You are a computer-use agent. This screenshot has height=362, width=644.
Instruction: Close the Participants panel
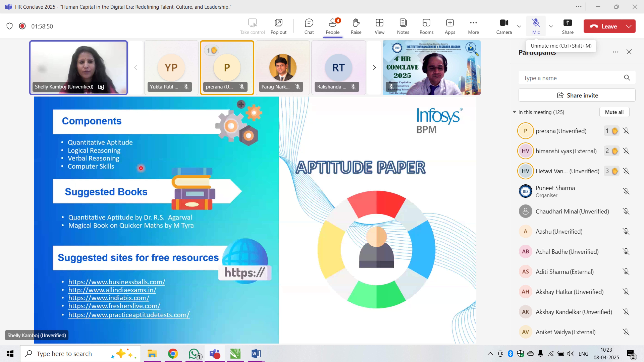click(629, 52)
